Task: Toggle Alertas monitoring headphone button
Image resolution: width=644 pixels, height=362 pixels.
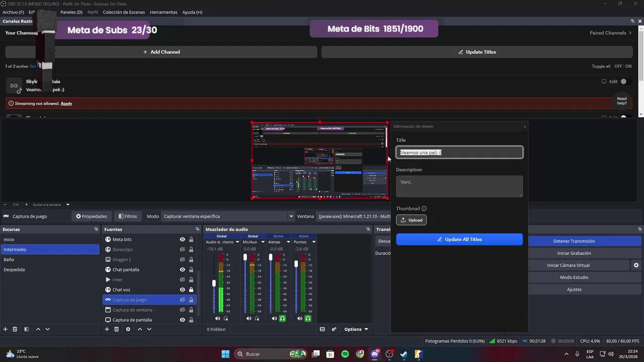Action: [x=283, y=318]
